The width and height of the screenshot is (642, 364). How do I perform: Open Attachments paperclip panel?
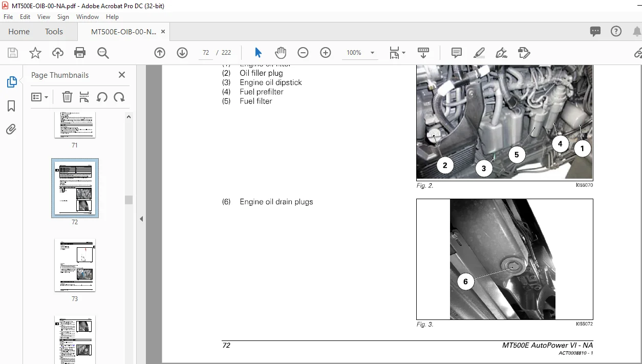pyautogui.click(x=11, y=130)
